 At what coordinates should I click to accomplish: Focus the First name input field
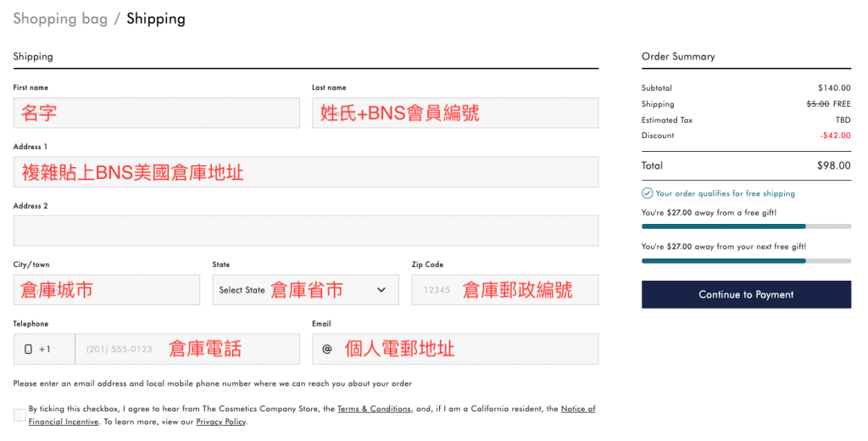pyautogui.click(x=156, y=113)
